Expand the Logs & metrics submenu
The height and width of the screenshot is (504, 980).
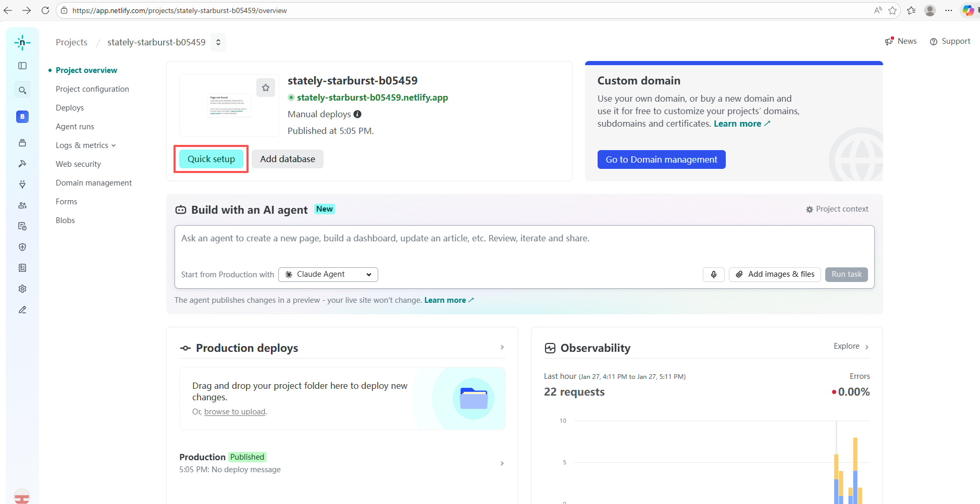(x=86, y=145)
